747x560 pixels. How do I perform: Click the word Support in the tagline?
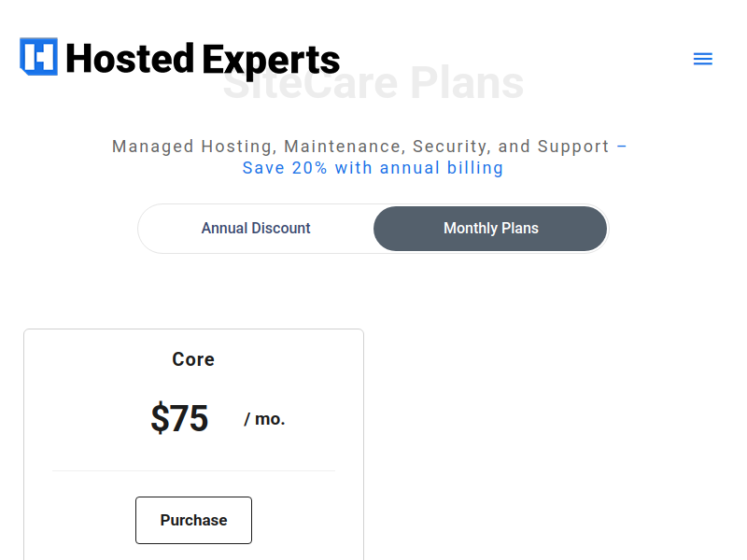(x=573, y=147)
